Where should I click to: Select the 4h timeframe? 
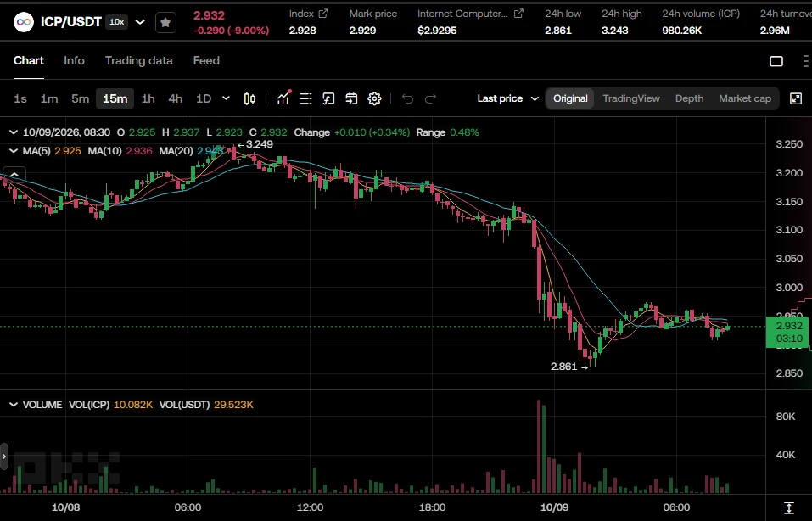click(x=176, y=98)
